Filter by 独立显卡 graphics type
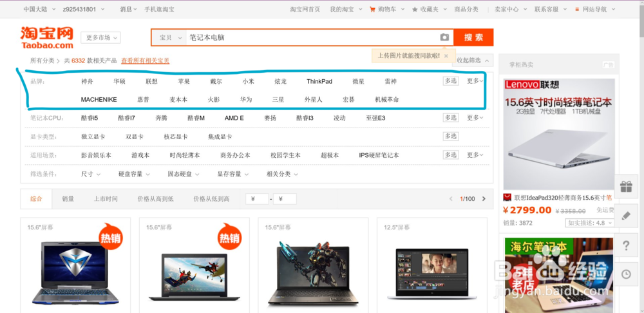 point(93,137)
